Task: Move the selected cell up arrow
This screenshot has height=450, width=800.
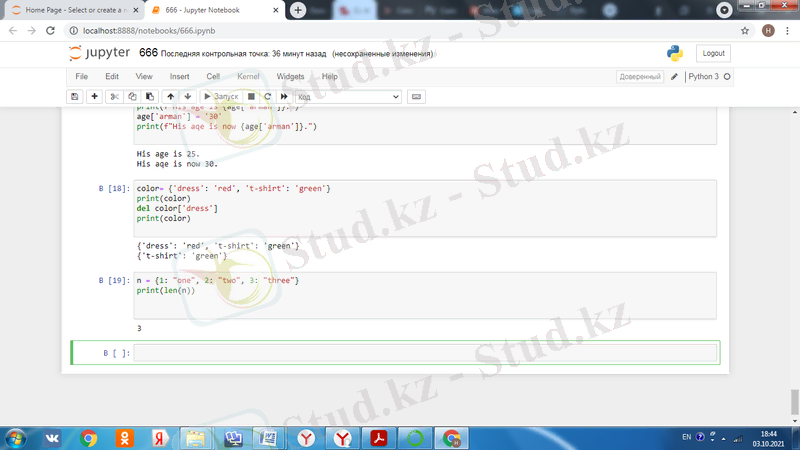Action: click(x=170, y=96)
